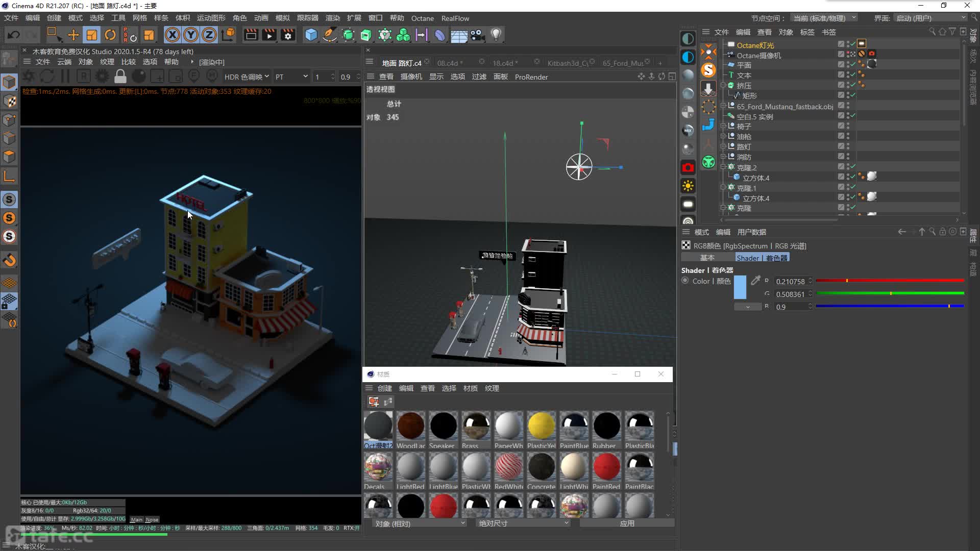
Task: Toggle X axis lock
Action: click(173, 35)
